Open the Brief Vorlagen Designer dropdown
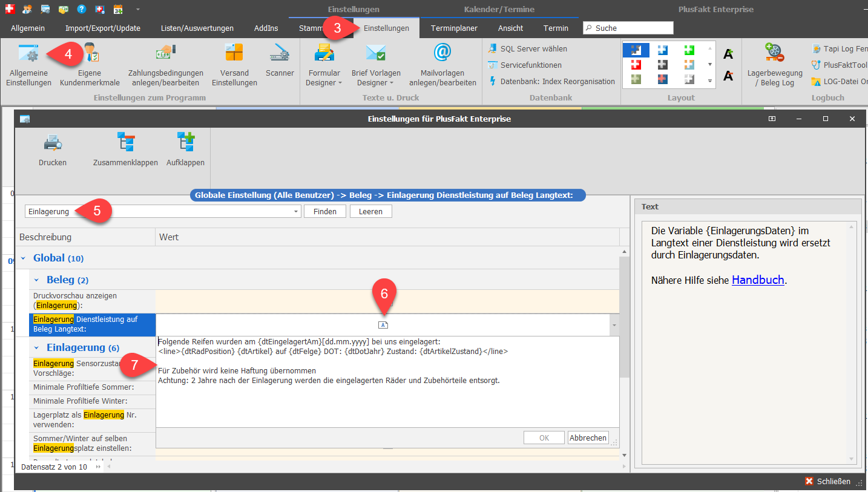Viewport: 868px width, 492px height. tap(376, 65)
